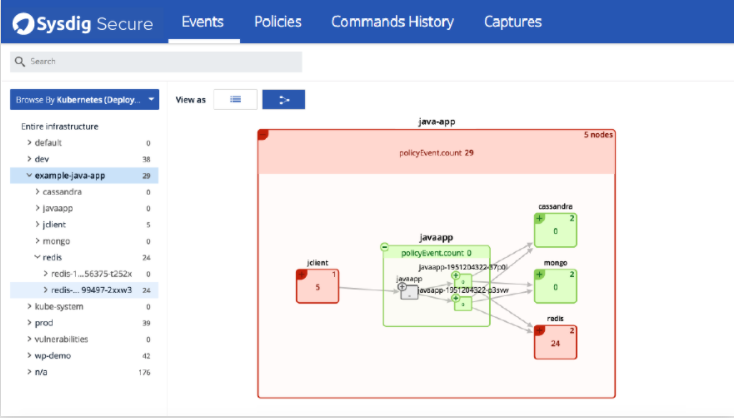Viewport: 734px width, 418px height.
Task: Expand the default namespace
Action: [x=29, y=142]
